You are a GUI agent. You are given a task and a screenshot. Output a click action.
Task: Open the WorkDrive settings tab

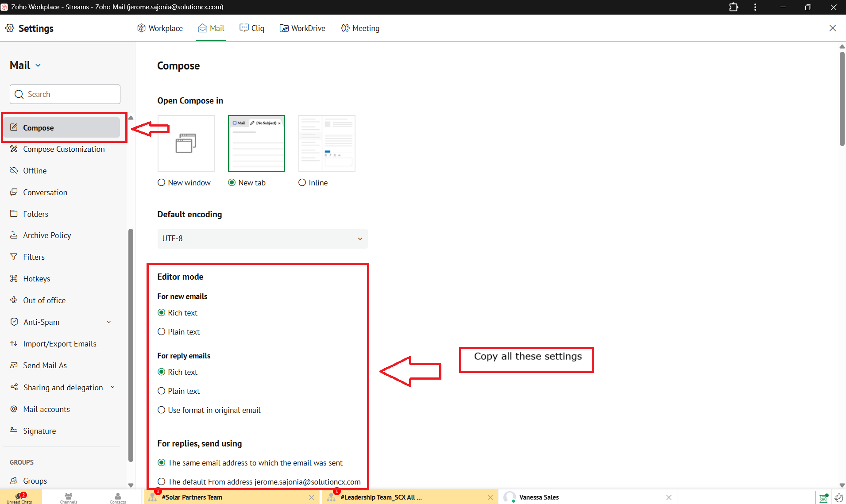tap(302, 28)
